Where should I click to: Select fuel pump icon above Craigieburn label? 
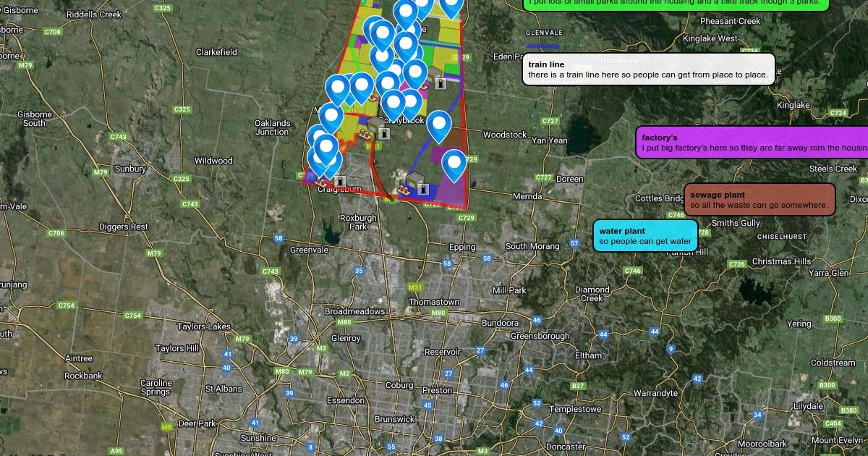(339, 180)
